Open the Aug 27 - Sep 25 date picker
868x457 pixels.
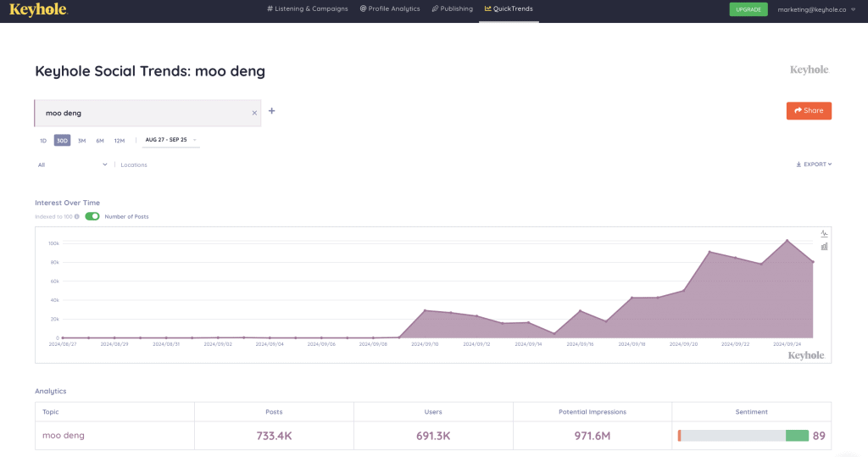click(170, 140)
